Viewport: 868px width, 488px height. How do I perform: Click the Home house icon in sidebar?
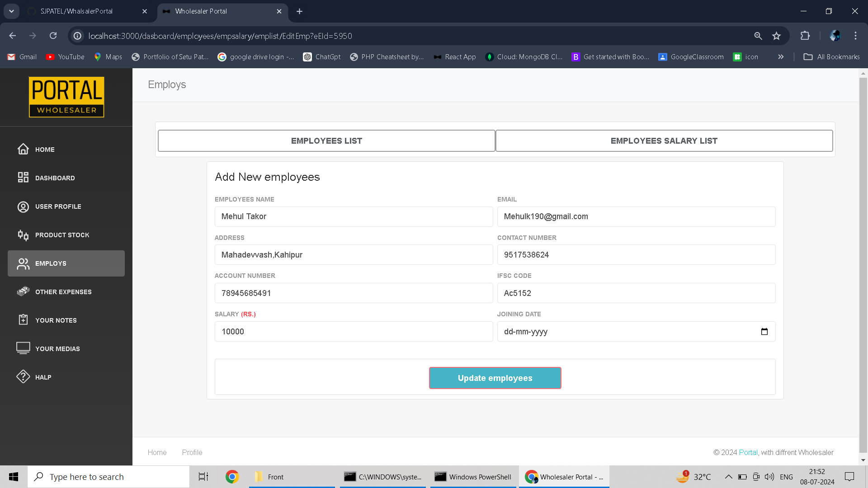(23, 149)
